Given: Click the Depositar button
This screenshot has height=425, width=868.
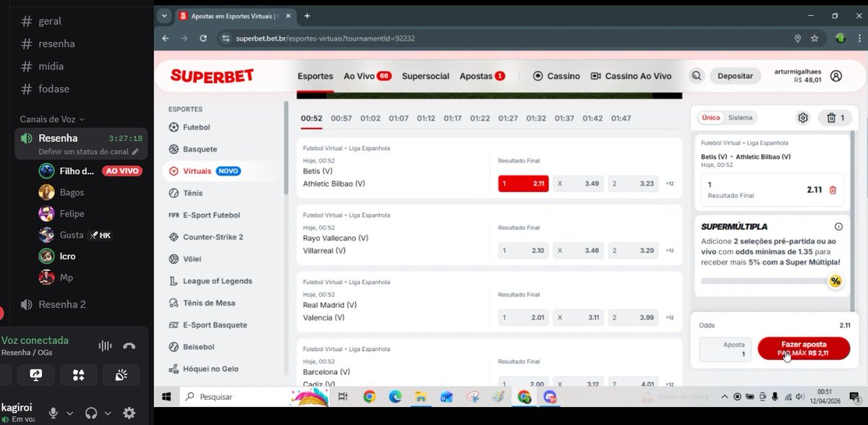Looking at the screenshot, I should coord(735,76).
